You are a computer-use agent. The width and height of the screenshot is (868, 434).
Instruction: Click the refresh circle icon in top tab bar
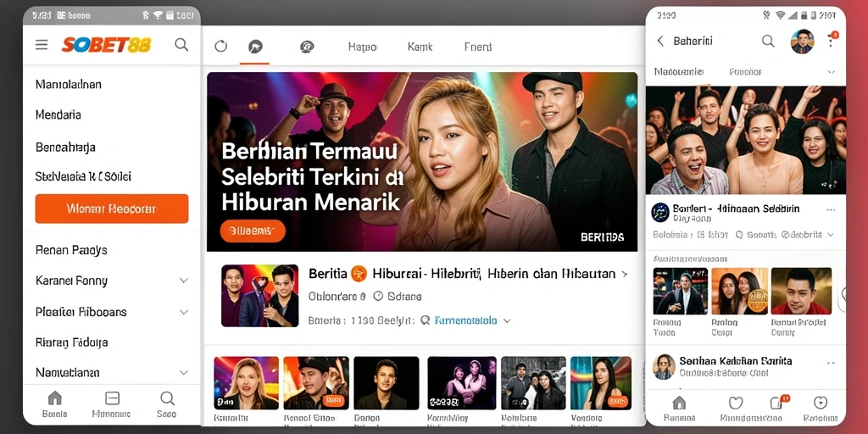coord(221,47)
